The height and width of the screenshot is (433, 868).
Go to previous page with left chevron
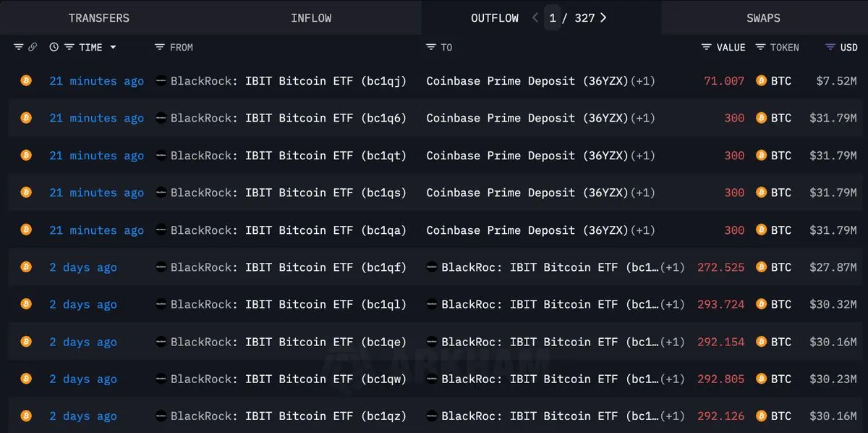tap(535, 17)
